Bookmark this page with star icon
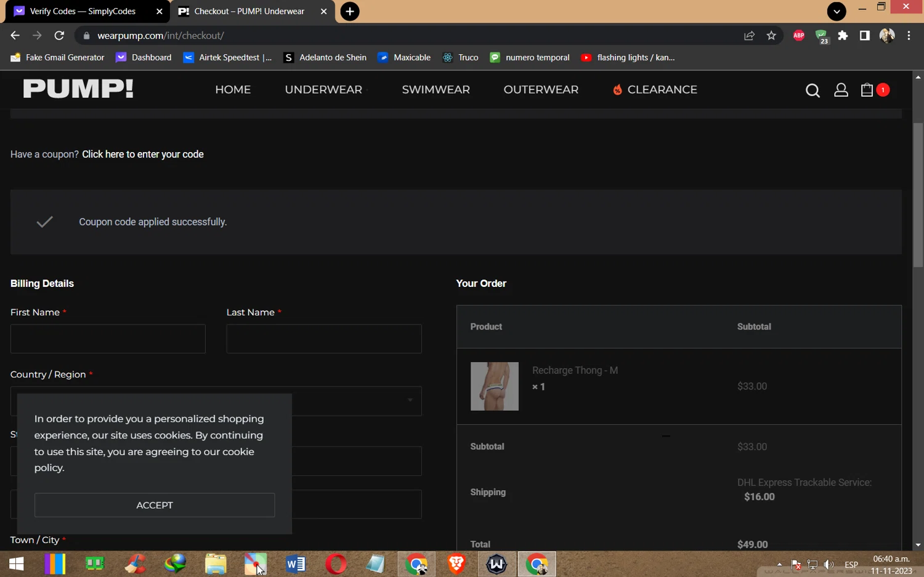This screenshot has width=924, height=577. point(771,36)
